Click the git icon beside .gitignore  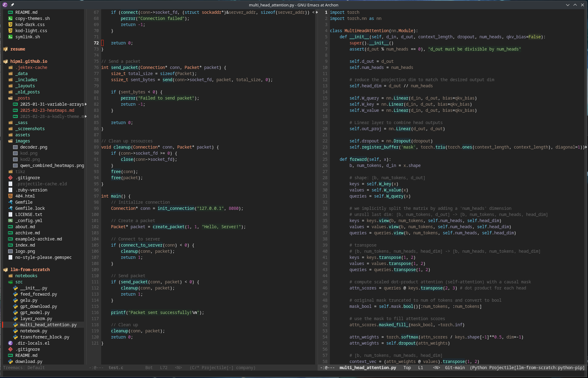(x=10, y=178)
